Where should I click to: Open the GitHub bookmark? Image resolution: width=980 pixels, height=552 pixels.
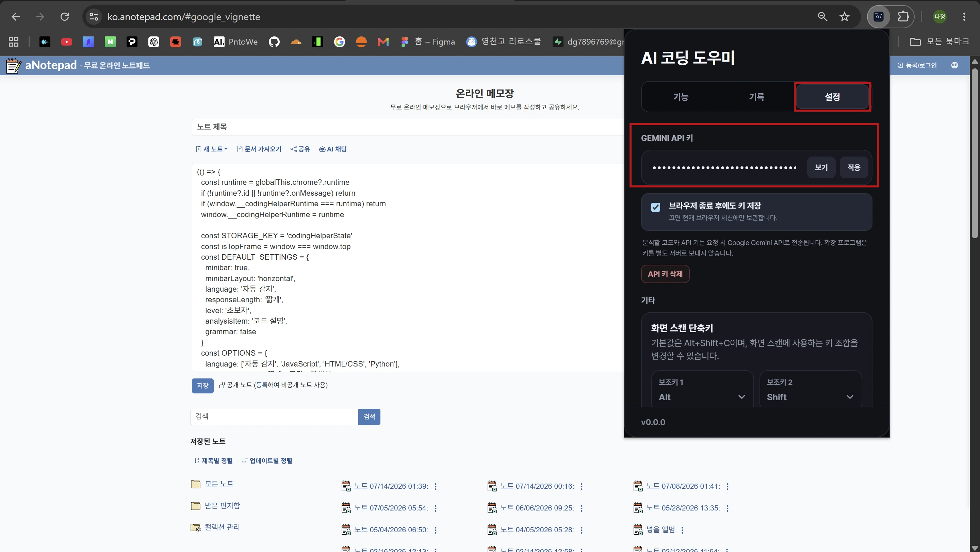click(x=274, y=42)
